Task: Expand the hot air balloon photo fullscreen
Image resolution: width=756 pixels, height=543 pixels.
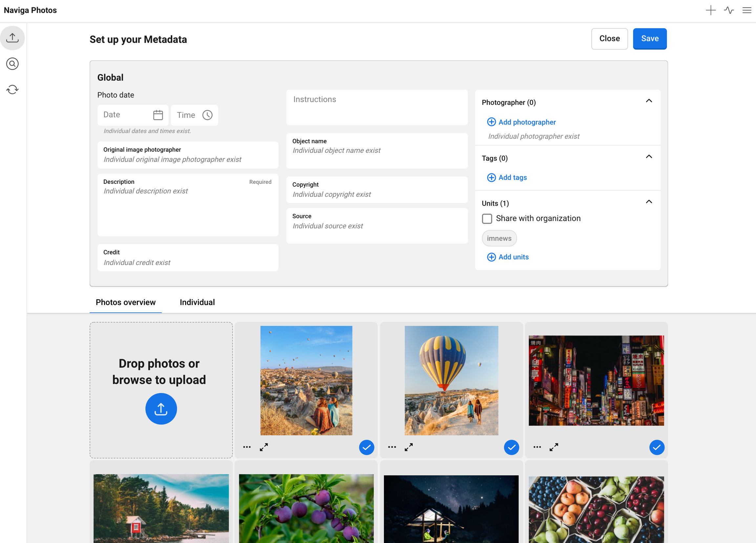Action: tap(409, 447)
